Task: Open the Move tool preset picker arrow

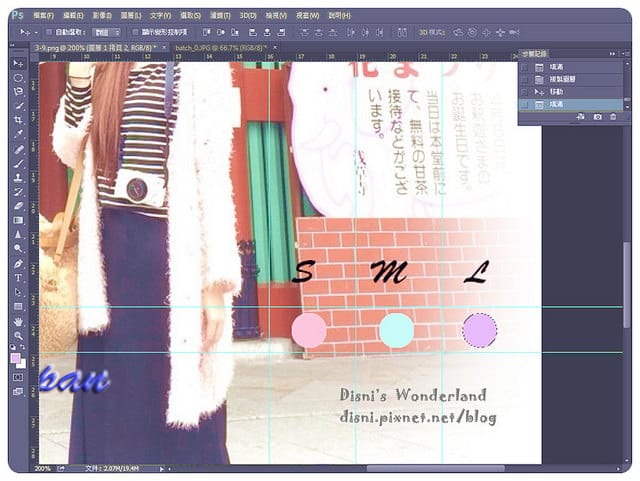Action: coord(36,32)
